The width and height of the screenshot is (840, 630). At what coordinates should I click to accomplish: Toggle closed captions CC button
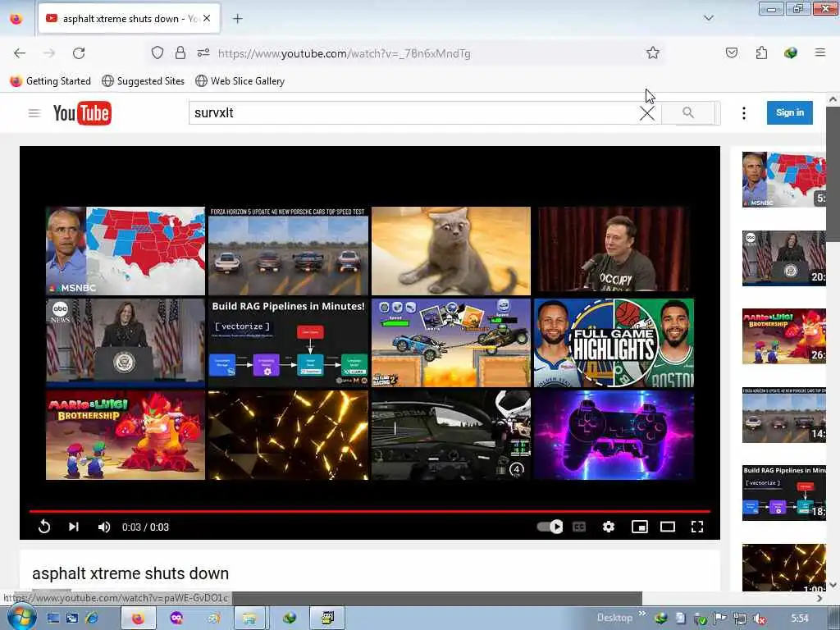(x=579, y=527)
